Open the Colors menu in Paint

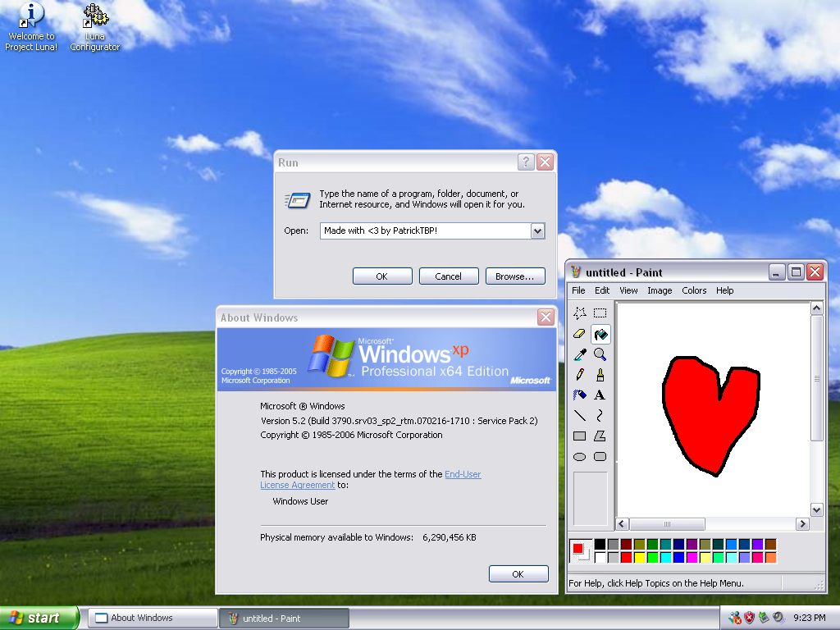(694, 290)
